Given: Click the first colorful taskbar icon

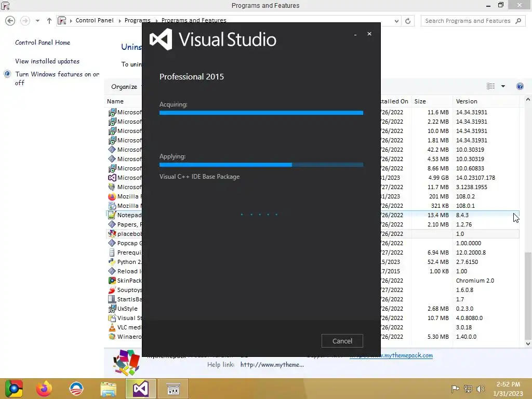Looking at the screenshot, I should [14, 389].
